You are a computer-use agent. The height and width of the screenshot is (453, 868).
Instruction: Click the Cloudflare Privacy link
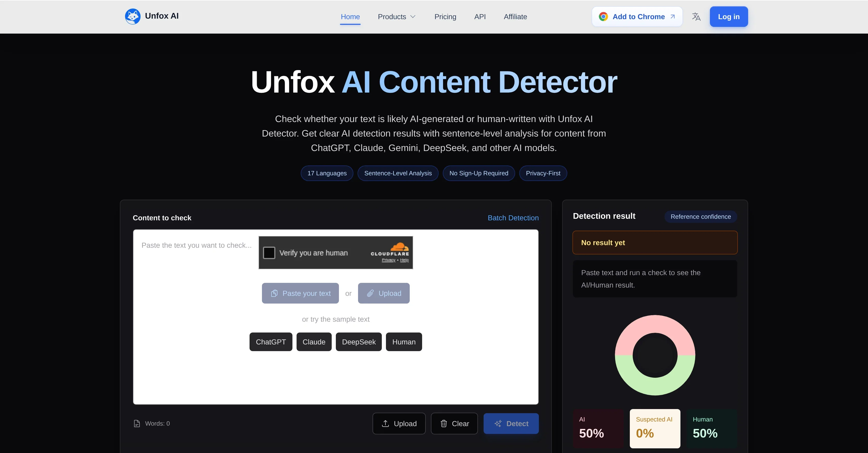click(389, 260)
